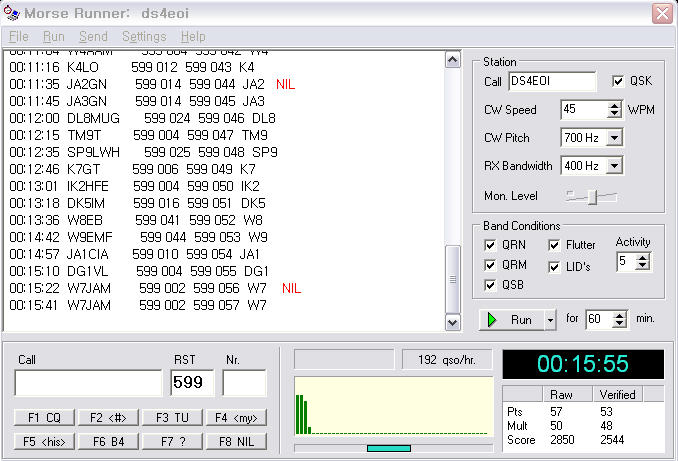The height and width of the screenshot is (461, 678).
Task: Toggle the QRM band condition
Action: pyautogui.click(x=490, y=265)
